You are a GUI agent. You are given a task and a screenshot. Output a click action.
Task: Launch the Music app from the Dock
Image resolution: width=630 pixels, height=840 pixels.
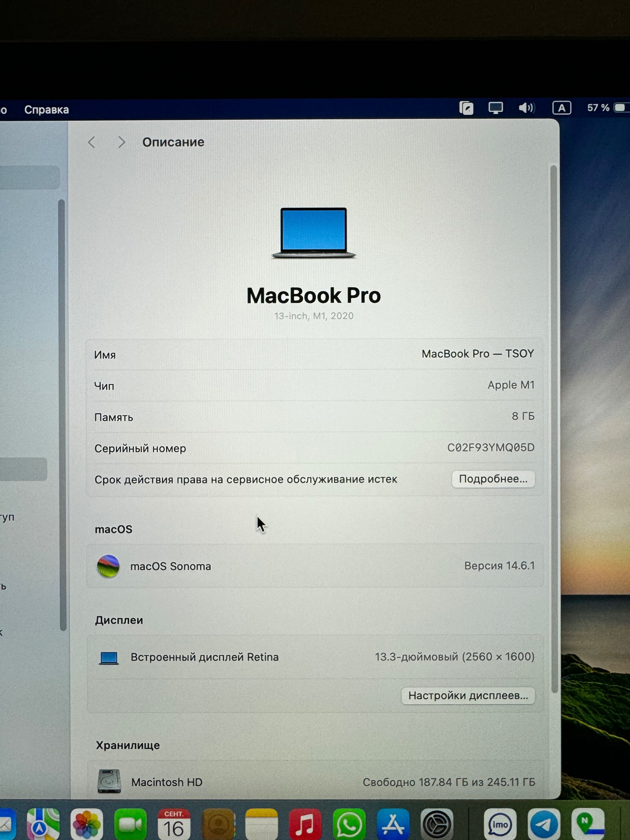click(305, 824)
